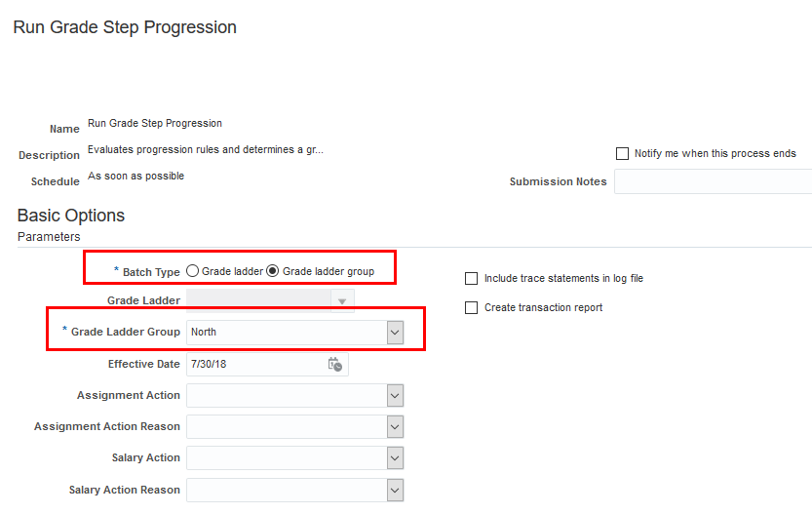Screen dimensions: 812x514
Task: Check Include trace statements in log file
Action: pos(472,279)
